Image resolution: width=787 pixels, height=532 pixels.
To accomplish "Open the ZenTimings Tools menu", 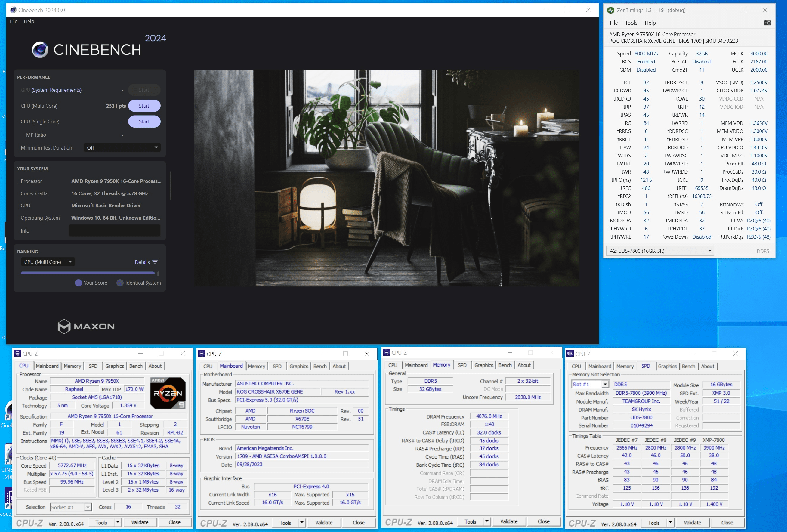I will [631, 23].
